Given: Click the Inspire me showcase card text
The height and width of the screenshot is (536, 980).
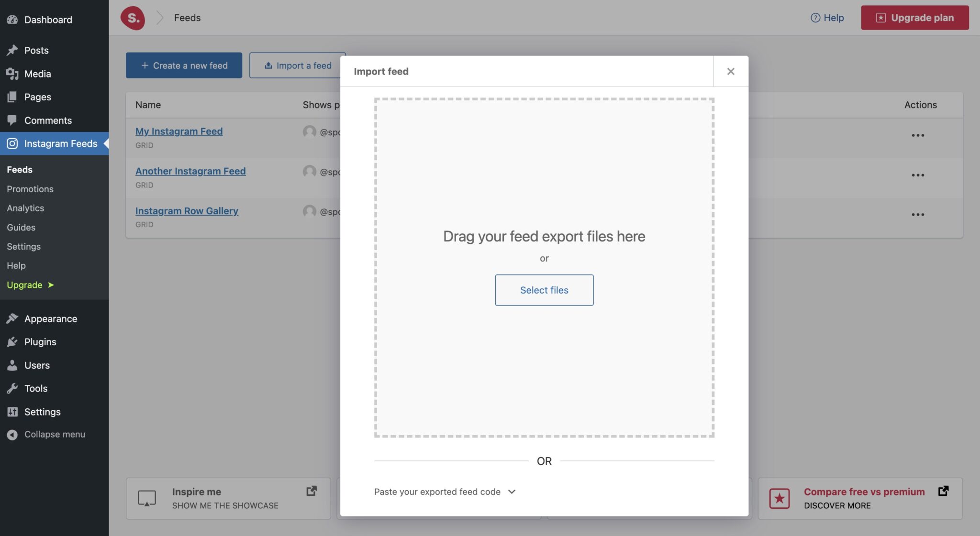Looking at the screenshot, I should click(225, 498).
